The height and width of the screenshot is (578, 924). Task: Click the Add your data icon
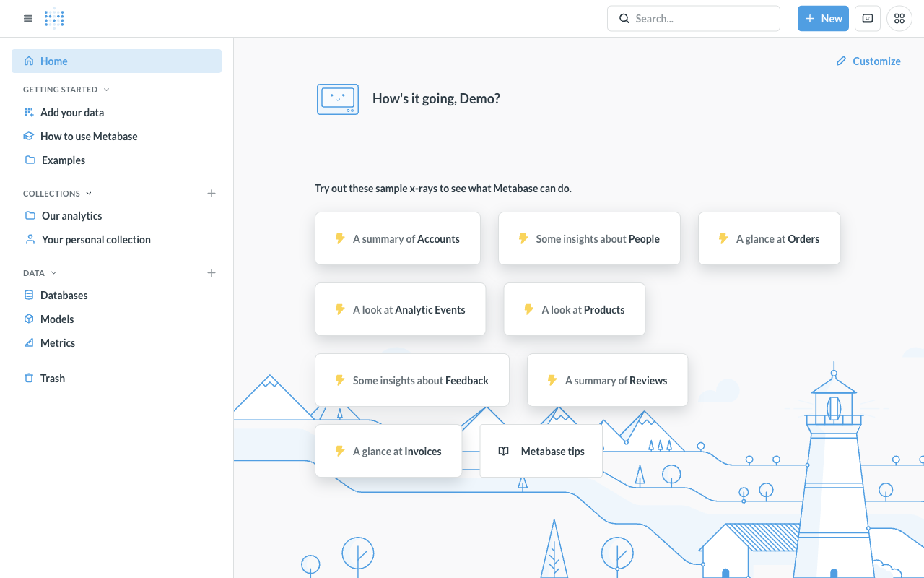tap(29, 113)
